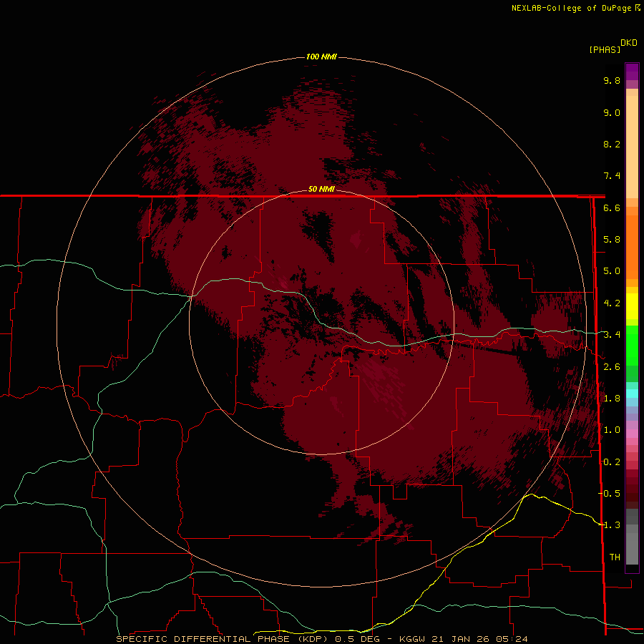The width and height of the screenshot is (644, 644).
Task: Click the 50 NMI range ring label
Action: 321,189
